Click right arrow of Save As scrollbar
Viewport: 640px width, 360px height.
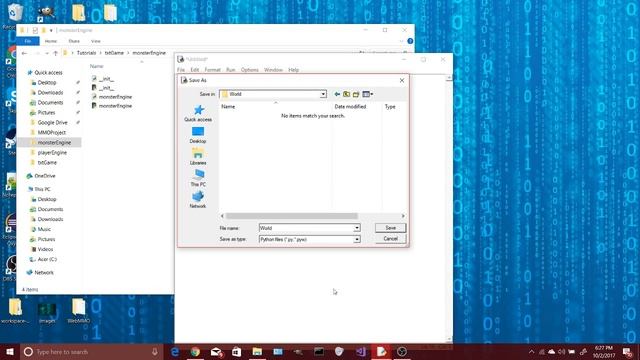403,216
